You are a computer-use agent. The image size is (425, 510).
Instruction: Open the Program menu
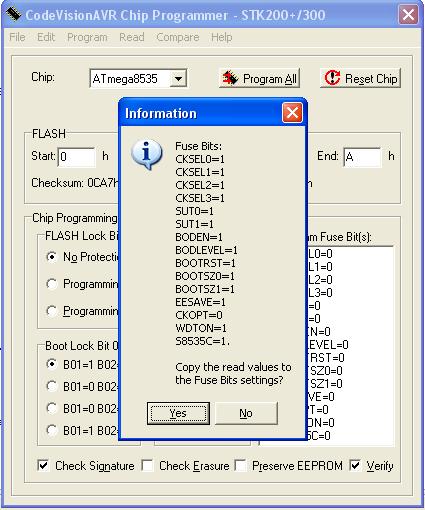(87, 37)
